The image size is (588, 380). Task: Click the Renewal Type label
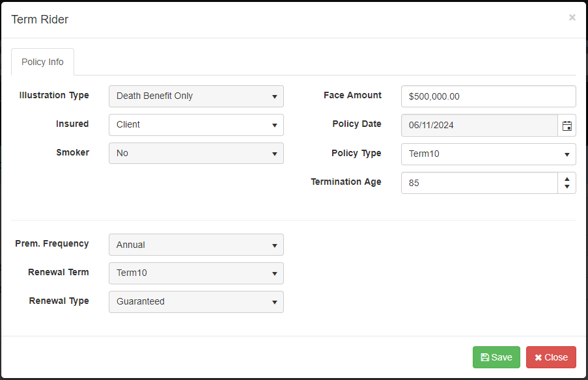(59, 301)
